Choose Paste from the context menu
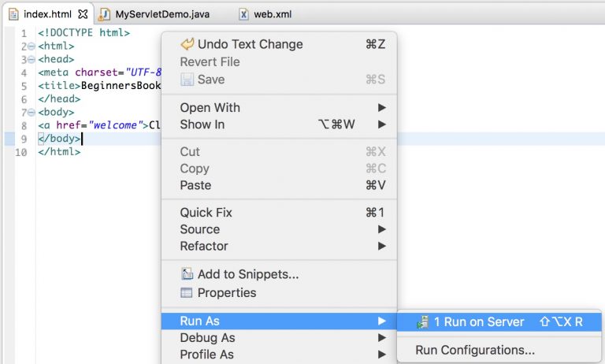 [195, 185]
